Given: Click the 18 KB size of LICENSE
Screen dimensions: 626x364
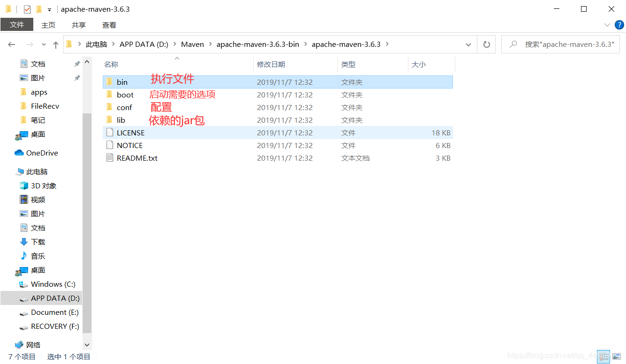Looking at the screenshot, I should pos(441,133).
